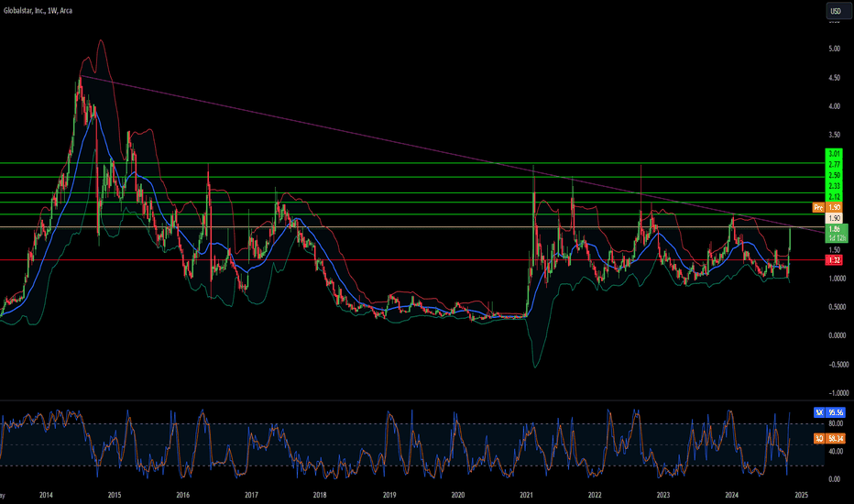Image resolution: width=854 pixels, height=504 pixels.
Task: Click the 4.00 price axis value
Action: pyautogui.click(x=834, y=106)
